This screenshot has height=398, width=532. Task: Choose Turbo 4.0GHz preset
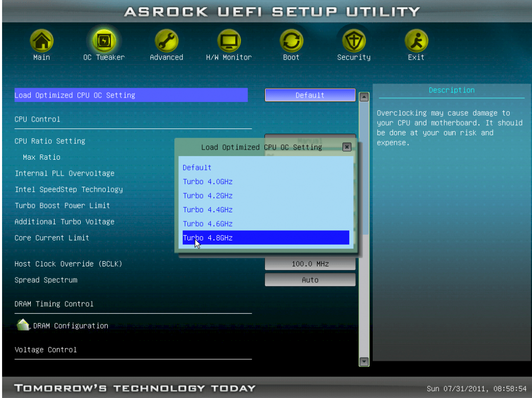click(208, 181)
